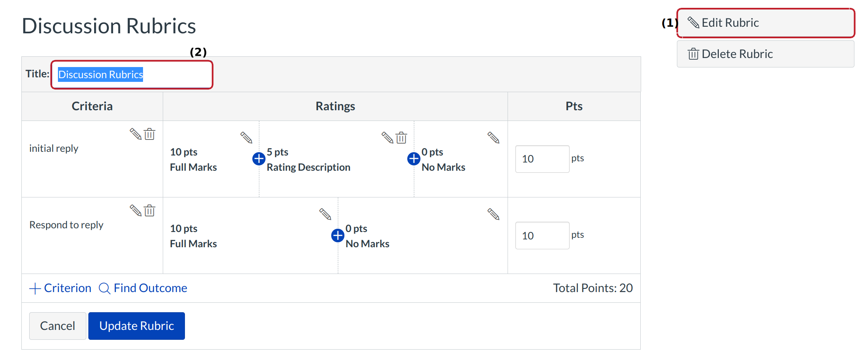Edit the 10 pts Full Marks rating of initial reply

point(246,137)
